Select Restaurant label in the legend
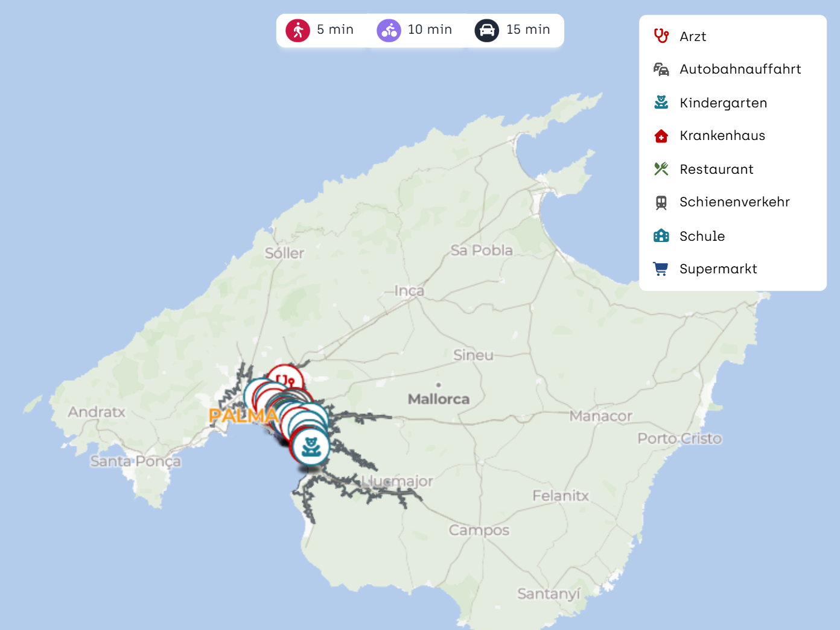The height and width of the screenshot is (630, 840). pyautogui.click(x=716, y=170)
